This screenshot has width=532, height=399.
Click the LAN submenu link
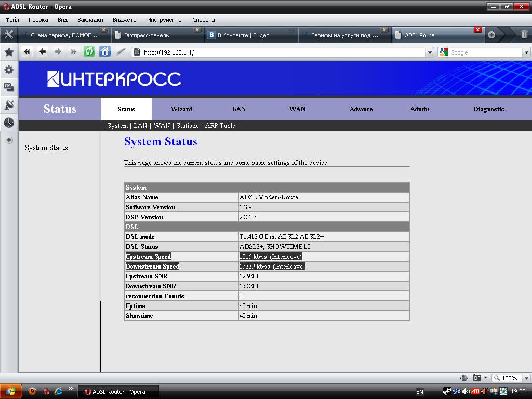(140, 126)
